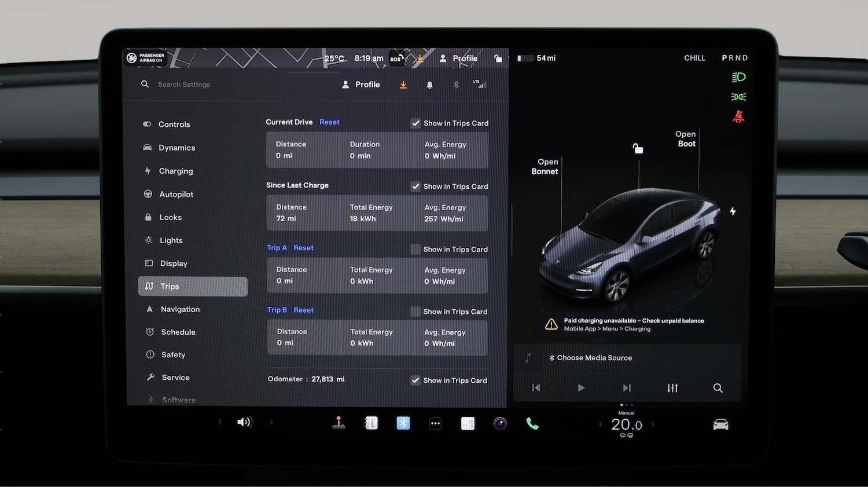Open the white notepad app icon
The image size is (868, 487).
pyautogui.click(x=468, y=423)
